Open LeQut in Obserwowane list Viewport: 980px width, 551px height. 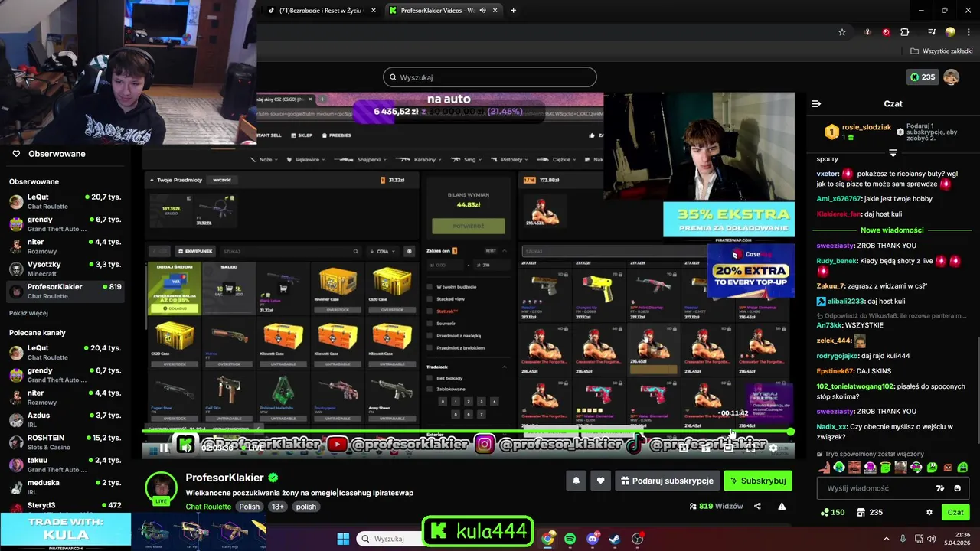pos(65,202)
